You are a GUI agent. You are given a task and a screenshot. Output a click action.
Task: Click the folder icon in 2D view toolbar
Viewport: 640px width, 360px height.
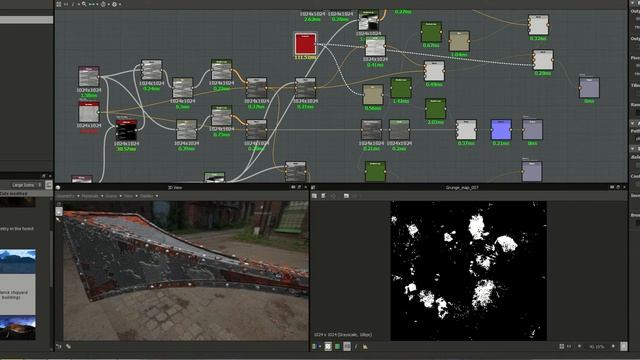click(x=346, y=196)
